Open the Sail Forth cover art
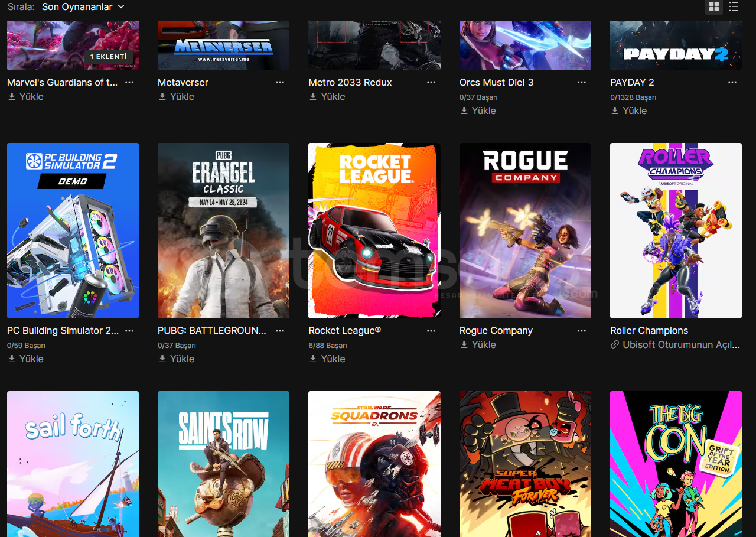This screenshot has height=537, width=756. point(73,464)
